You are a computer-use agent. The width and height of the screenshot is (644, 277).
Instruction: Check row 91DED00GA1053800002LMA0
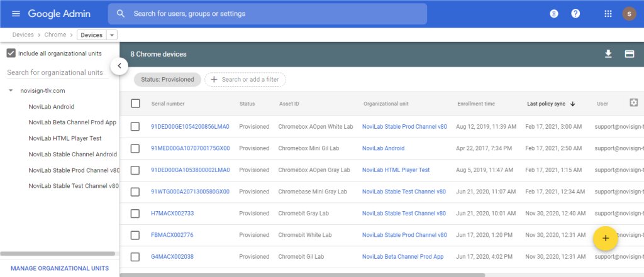[135, 170]
